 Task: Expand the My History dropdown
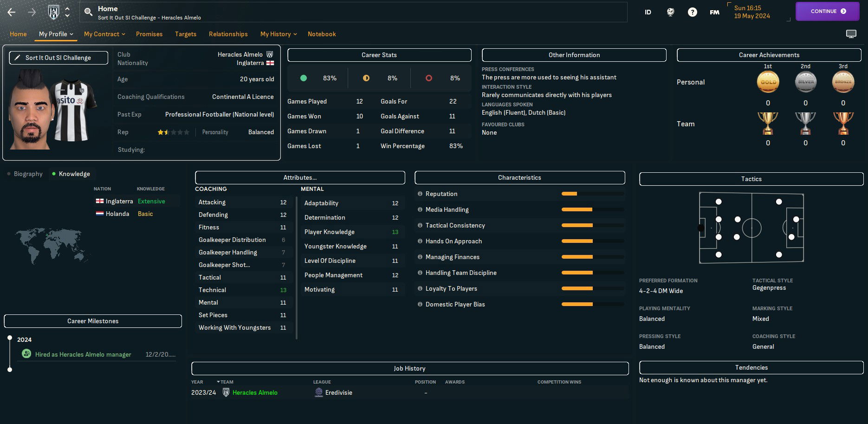pos(279,34)
